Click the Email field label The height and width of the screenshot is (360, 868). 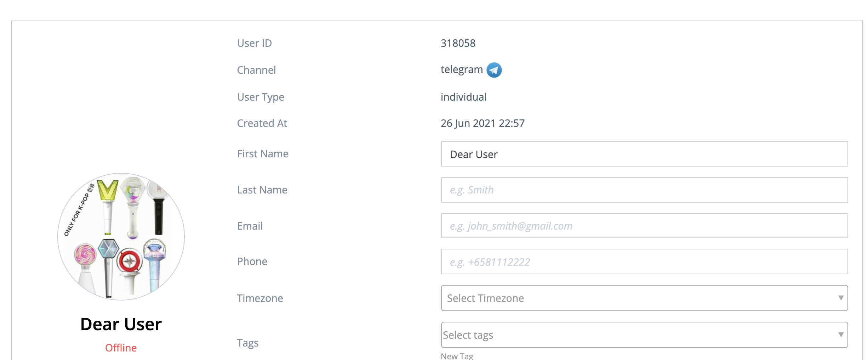click(250, 226)
